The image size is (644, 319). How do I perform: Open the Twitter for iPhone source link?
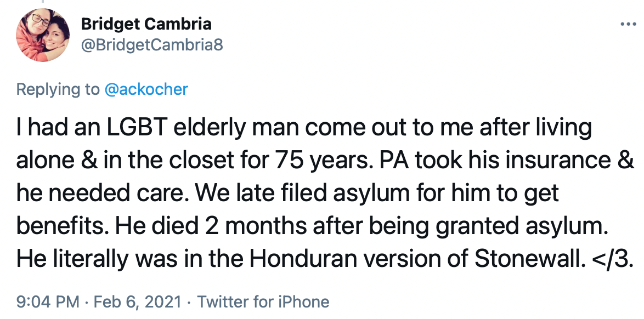(263, 302)
